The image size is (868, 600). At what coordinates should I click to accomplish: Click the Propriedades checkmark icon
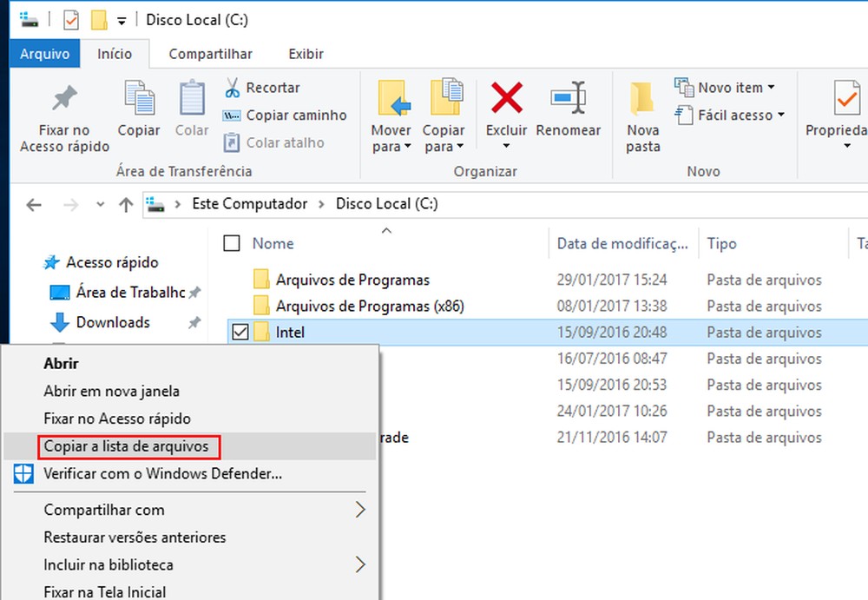(x=845, y=98)
